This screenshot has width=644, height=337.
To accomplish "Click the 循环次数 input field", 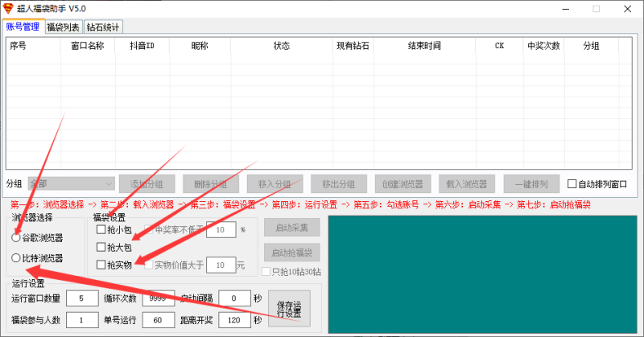I will pyautogui.click(x=158, y=298).
